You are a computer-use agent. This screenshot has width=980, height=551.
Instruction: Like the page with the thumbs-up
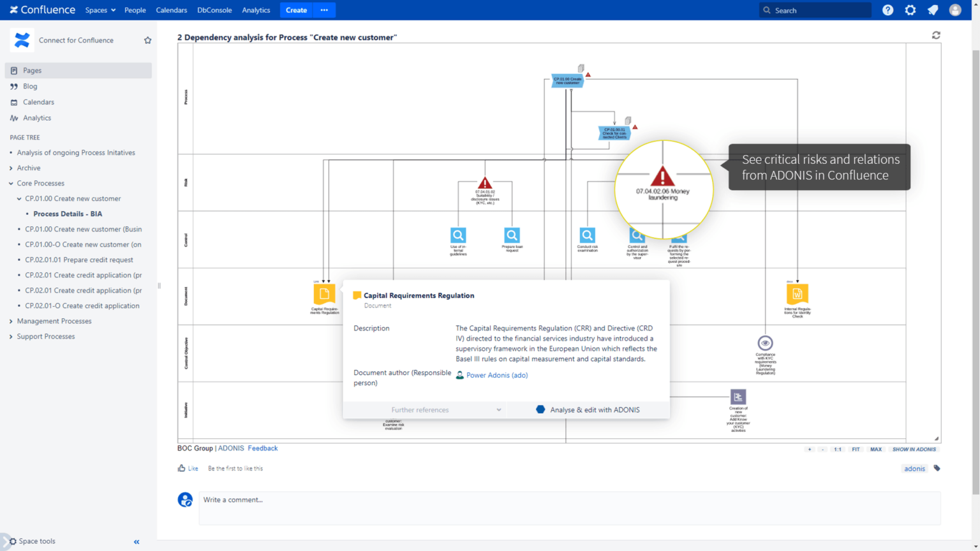point(182,467)
